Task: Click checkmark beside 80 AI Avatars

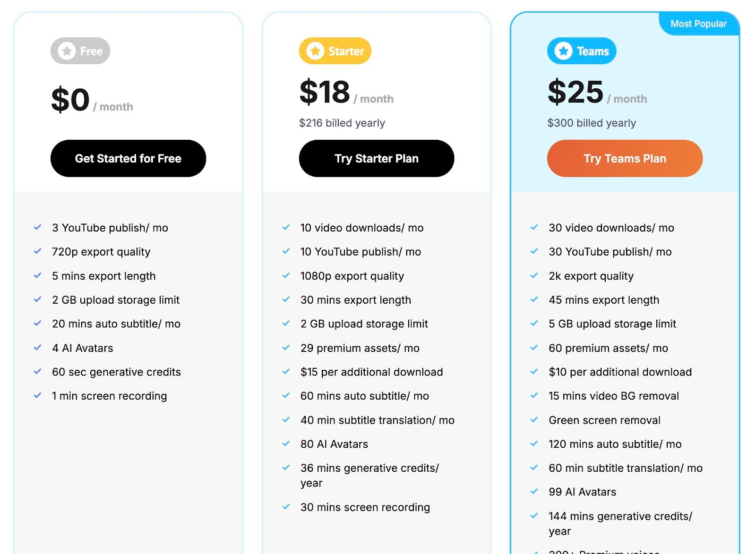Action: (x=286, y=443)
